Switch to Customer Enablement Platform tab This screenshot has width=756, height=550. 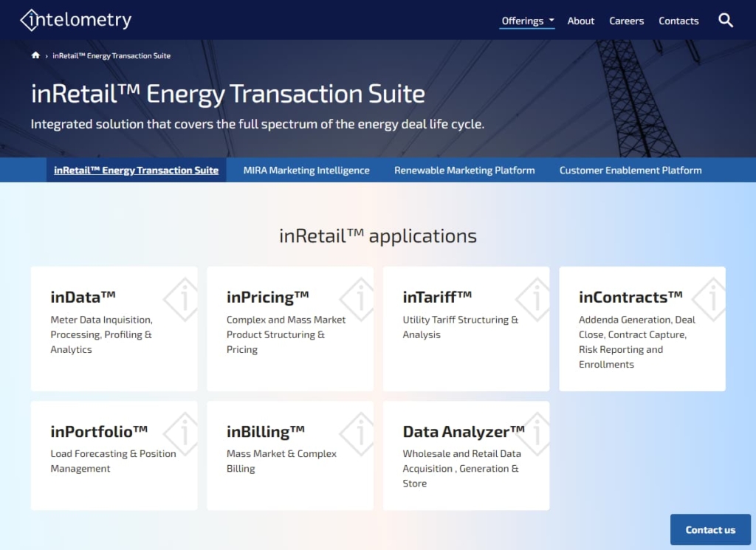tap(630, 170)
